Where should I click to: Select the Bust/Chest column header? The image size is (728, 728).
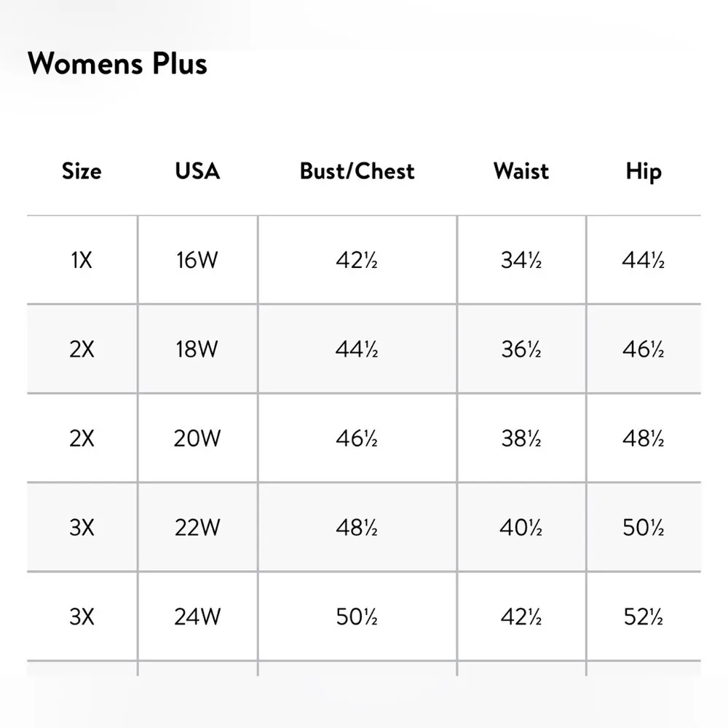coord(357,171)
